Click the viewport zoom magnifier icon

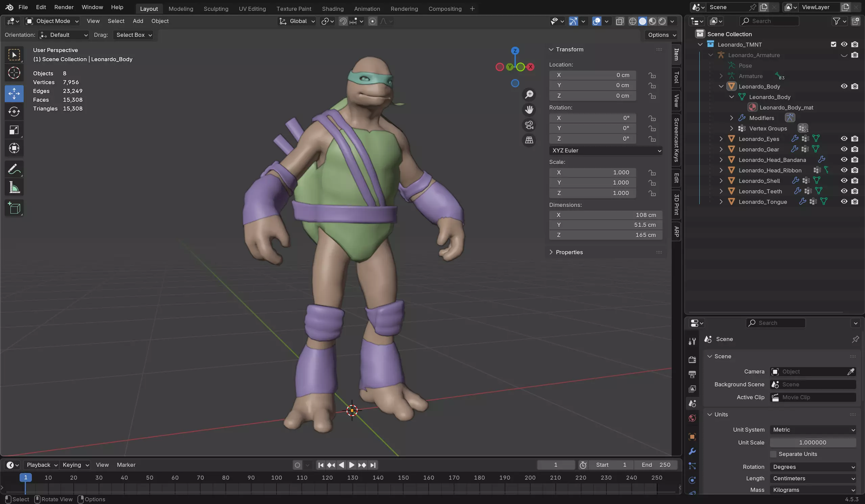tap(529, 94)
